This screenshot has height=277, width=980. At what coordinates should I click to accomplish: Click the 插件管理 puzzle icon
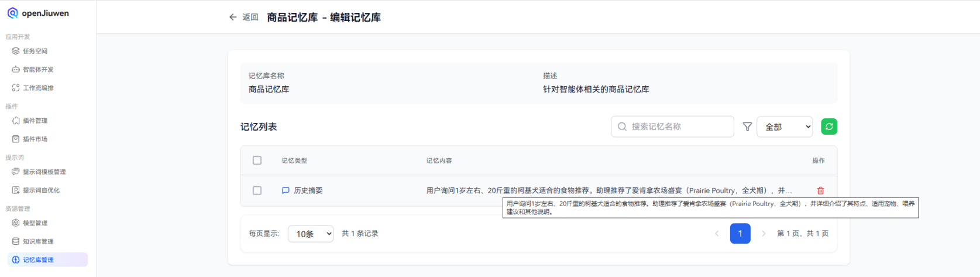click(16, 121)
